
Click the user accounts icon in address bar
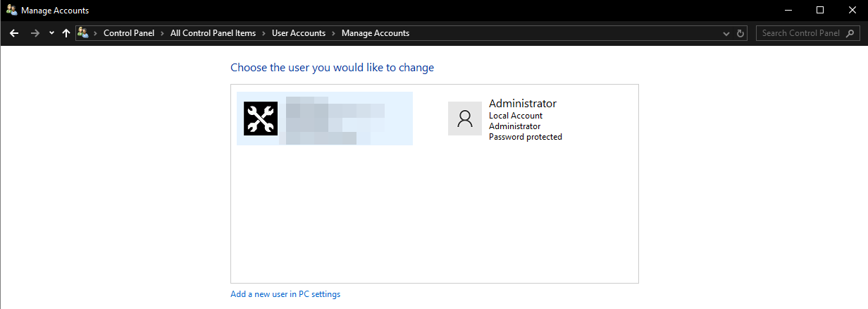point(84,33)
